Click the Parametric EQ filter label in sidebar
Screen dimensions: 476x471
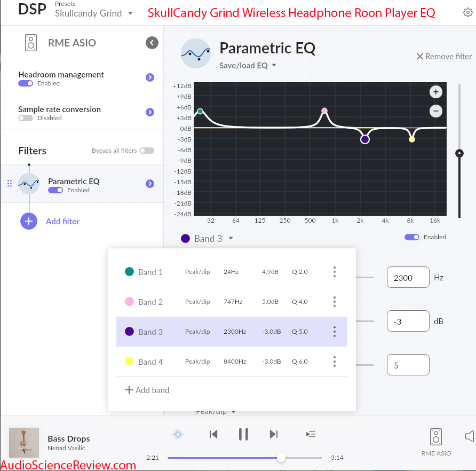point(74,182)
